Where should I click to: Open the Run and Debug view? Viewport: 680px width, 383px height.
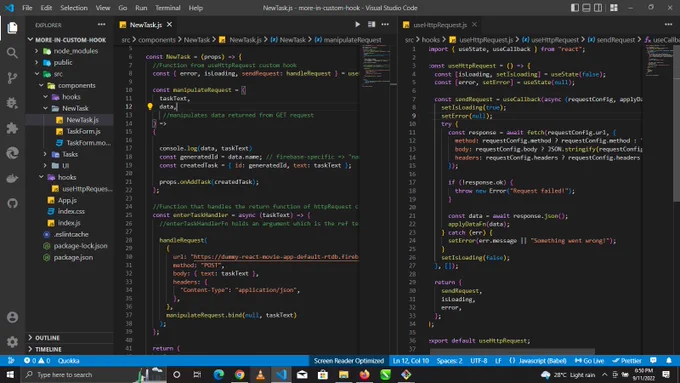pyautogui.click(x=12, y=103)
